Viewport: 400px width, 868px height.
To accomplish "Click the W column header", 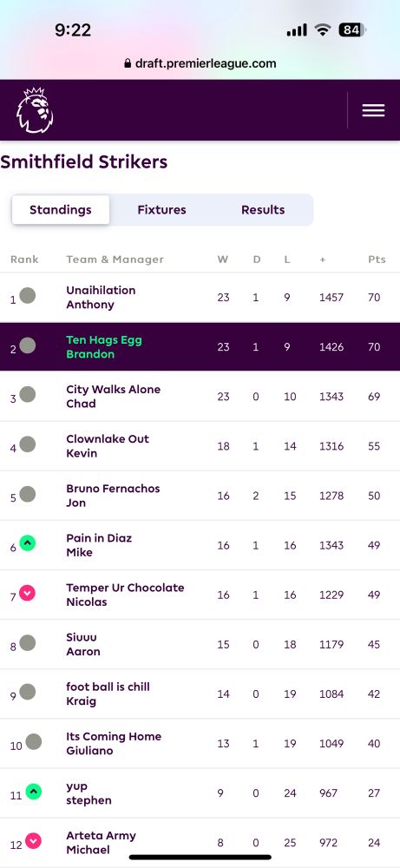I will point(222,259).
